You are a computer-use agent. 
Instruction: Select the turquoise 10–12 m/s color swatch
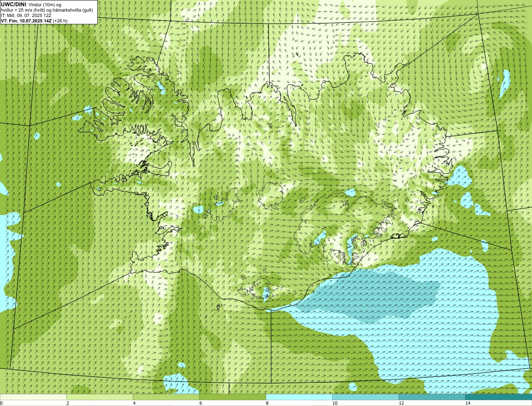coord(366,397)
